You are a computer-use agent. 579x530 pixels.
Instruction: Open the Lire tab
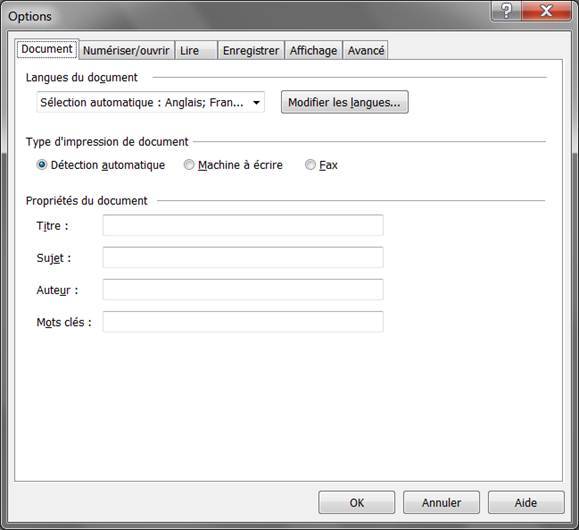point(196,50)
